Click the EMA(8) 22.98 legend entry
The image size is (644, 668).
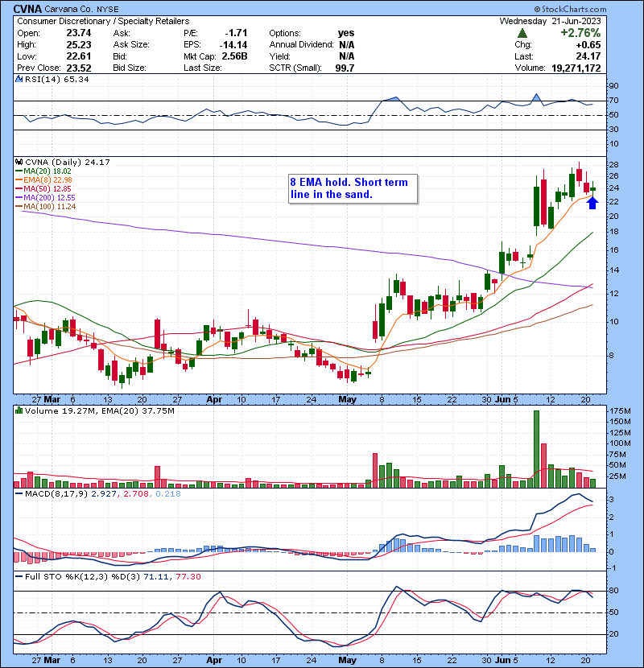pyautogui.click(x=43, y=180)
